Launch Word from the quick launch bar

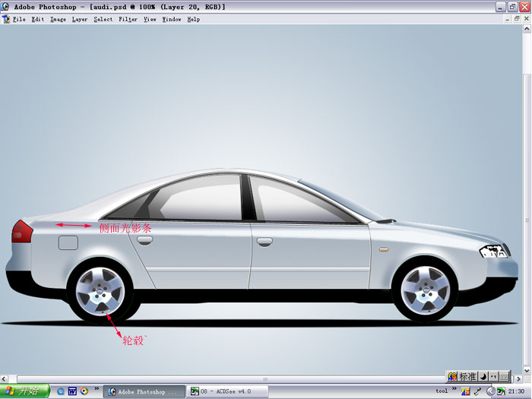[72, 391]
